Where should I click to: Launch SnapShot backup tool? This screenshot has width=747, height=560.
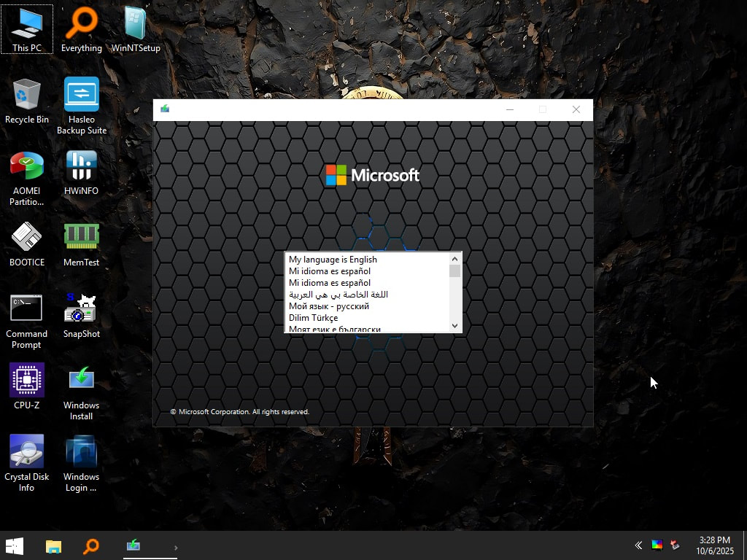click(81, 308)
